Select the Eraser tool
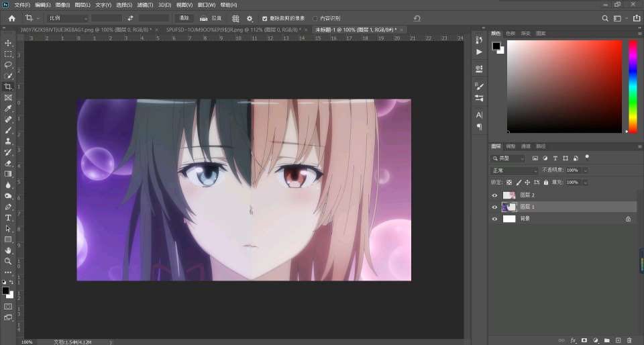This screenshot has height=345, width=644. 8,163
